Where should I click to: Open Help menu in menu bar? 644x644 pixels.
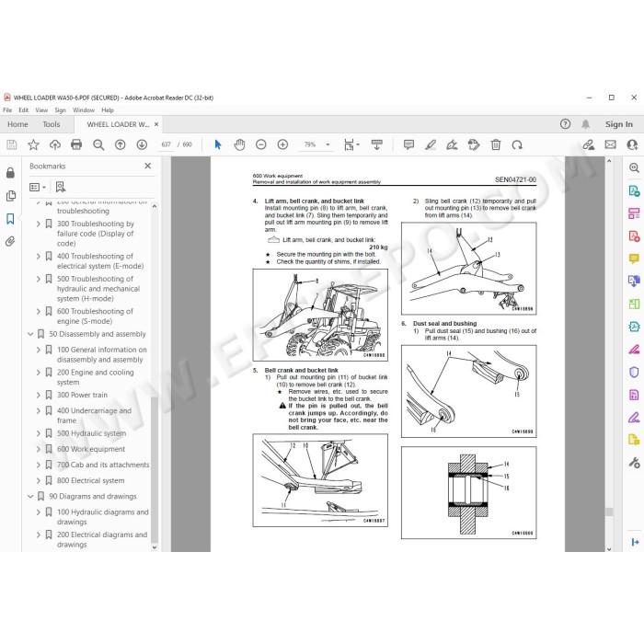(108, 110)
